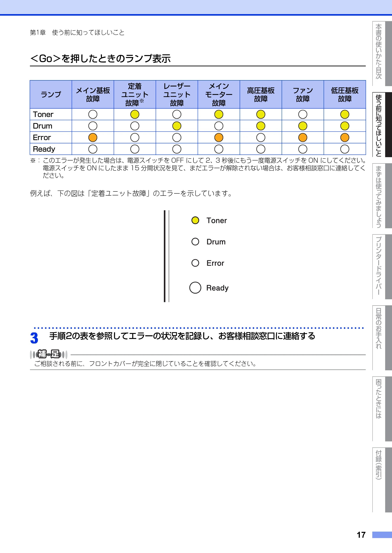Open the 付録(索引) side tab

pos(382,480)
